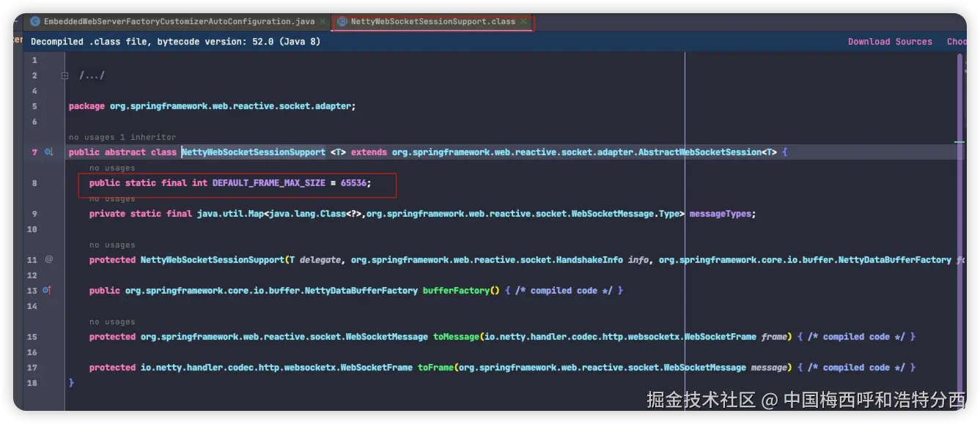The width and height of the screenshot is (980, 424).
Task: Click the closing brace on line 18
Action: [x=71, y=383]
